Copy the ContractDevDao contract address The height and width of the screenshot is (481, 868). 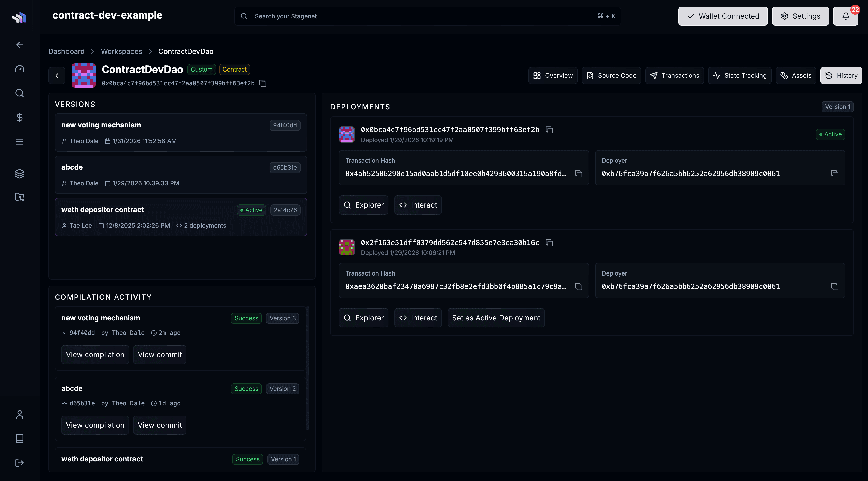(x=262, y=83)
